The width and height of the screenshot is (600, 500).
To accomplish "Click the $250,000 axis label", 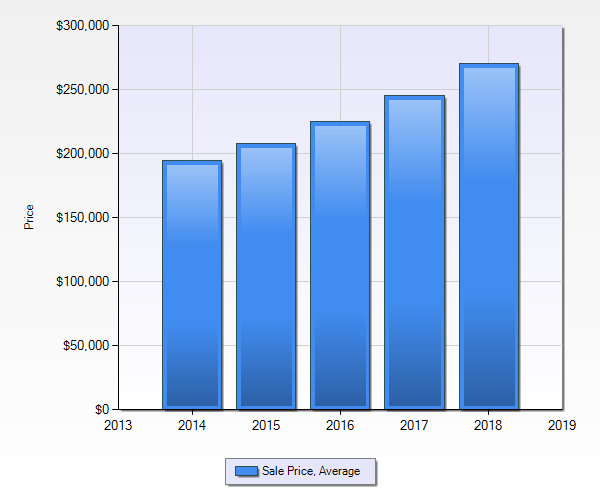I will tap(83, 90).
